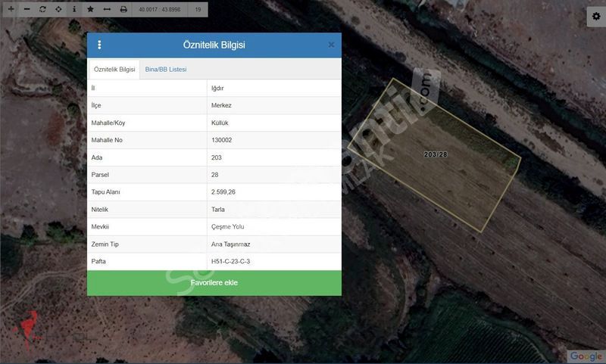Click the Tapu Alanı label

click(x=105, y=192)
